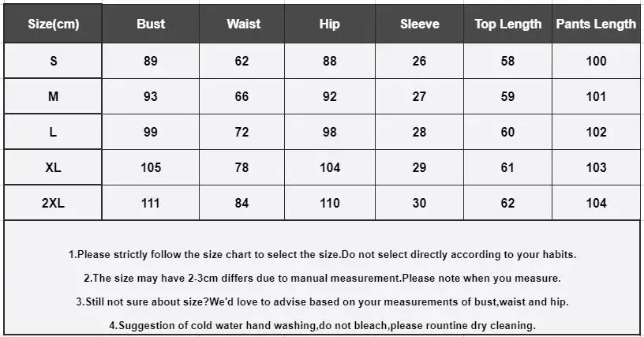Image resolution: width=644 pixels, height=337 pixels.
Task: Select the L size row label
Action: tap(53, 132)
